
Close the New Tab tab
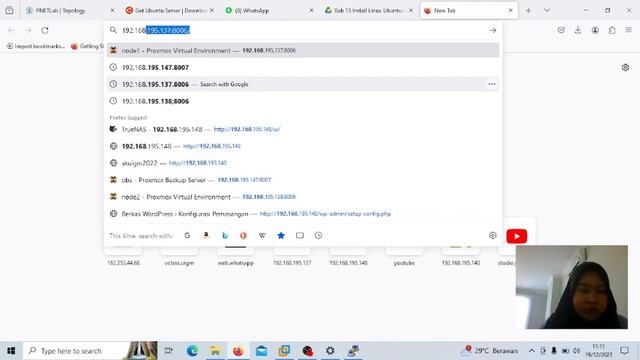pyautogui.click(x=510, y=11)
